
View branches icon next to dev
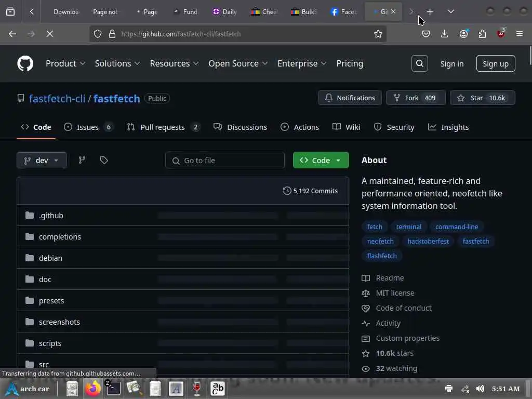pyautogui.click(x=82, y=160)
